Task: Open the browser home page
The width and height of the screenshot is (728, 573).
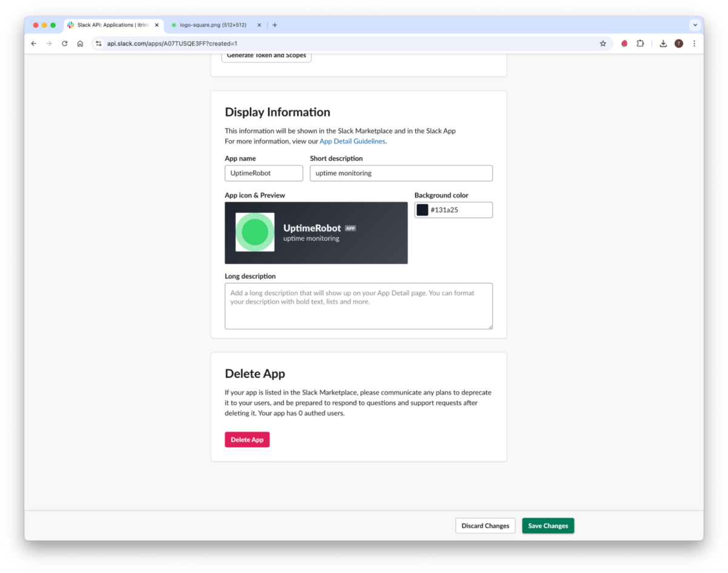Action: click(81, 43)
